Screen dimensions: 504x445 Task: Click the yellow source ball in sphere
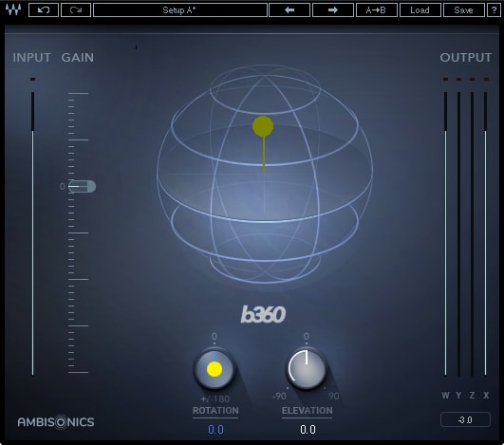pos(263,126)
